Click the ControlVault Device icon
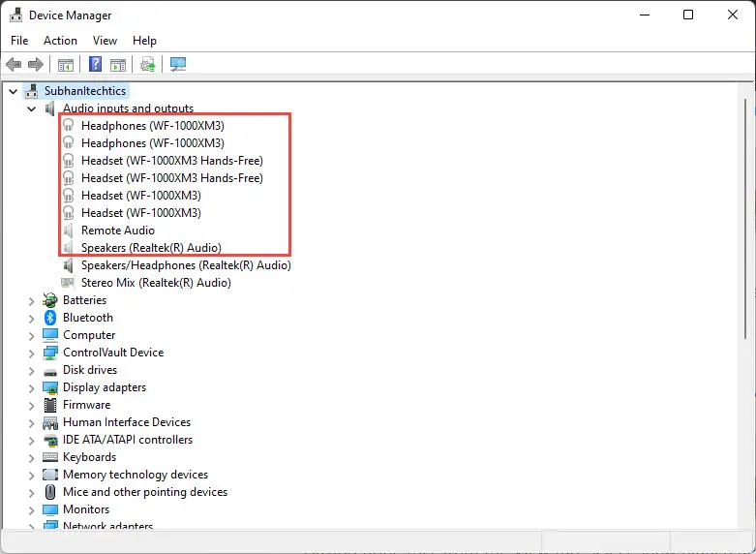This screenshot has height=554, width=756. click(x=50, y=353)
